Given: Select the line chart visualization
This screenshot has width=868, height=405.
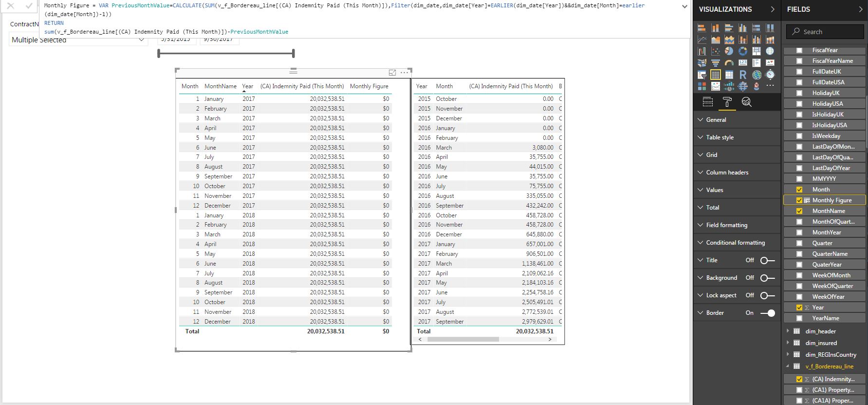Looking at the screenshot, I should (x=702, y=39).
